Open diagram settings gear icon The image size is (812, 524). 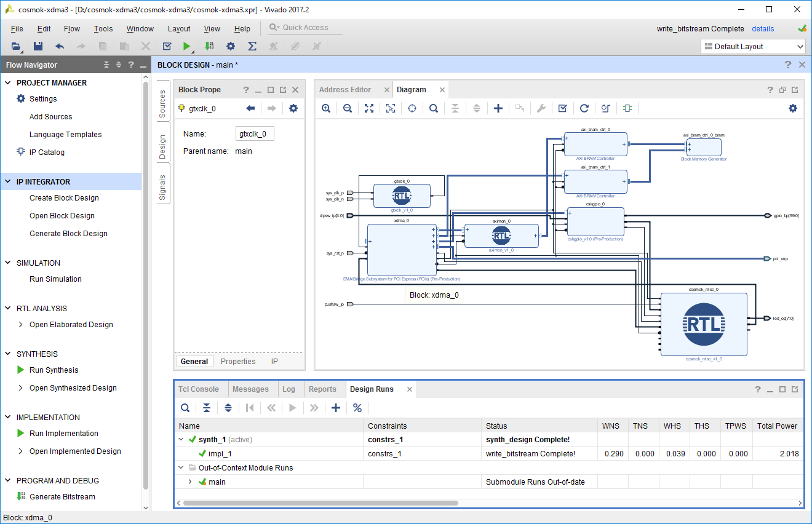click(x=792, y=108)
